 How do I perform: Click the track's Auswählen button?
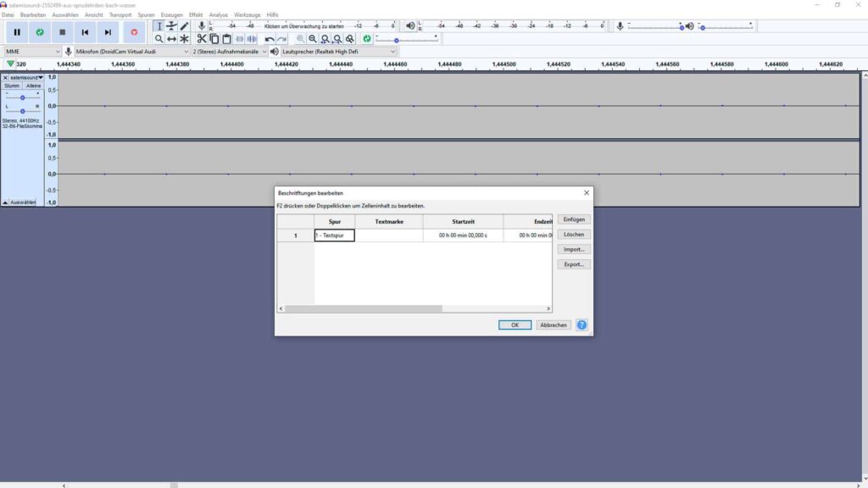[x=23, y=202]
